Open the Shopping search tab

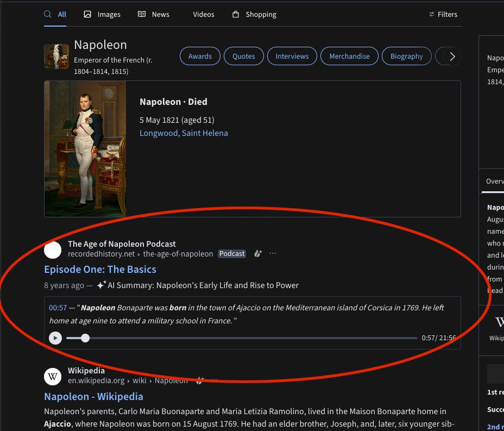(x=254, y=15)
